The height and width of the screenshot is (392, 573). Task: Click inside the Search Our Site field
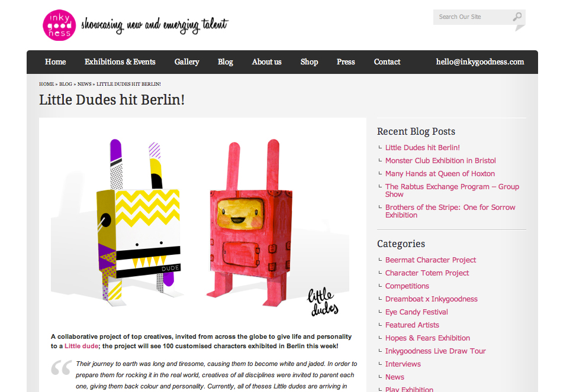click(x=472, y=17)
